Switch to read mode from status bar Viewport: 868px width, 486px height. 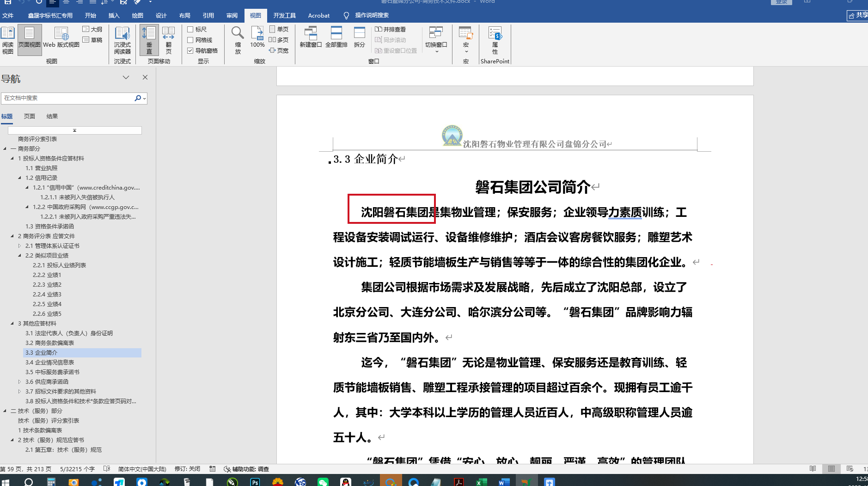(813, 469)
